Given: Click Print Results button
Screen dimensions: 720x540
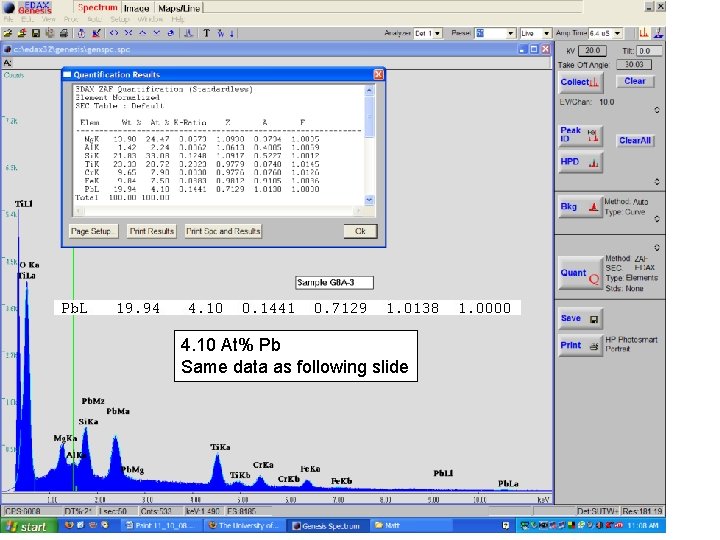Looking at the screenshot, I should pos(152,231).
